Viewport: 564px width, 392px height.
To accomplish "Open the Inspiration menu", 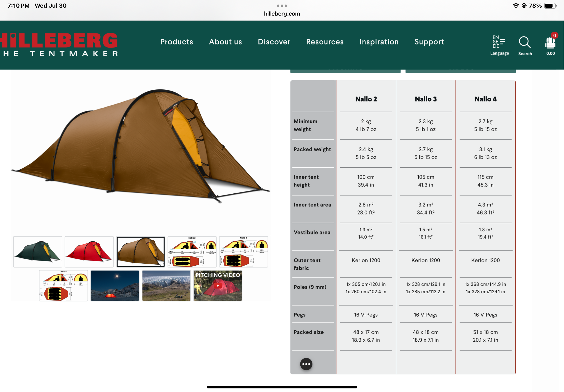I will (379, 42).
